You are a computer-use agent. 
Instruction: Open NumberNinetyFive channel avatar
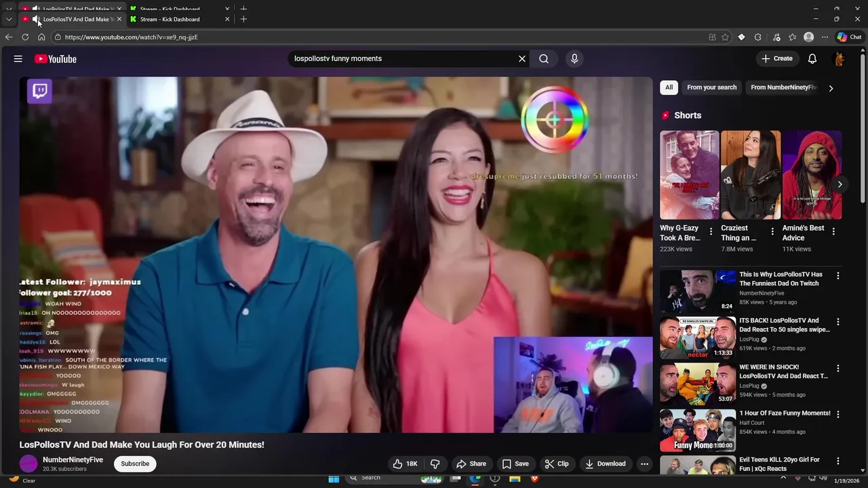[28, 464]
